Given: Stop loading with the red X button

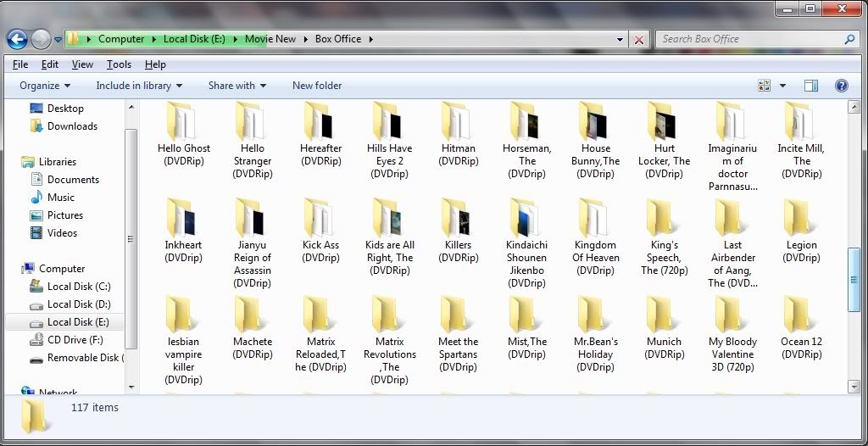Looking at the screenshot, I should pos(638,39).
